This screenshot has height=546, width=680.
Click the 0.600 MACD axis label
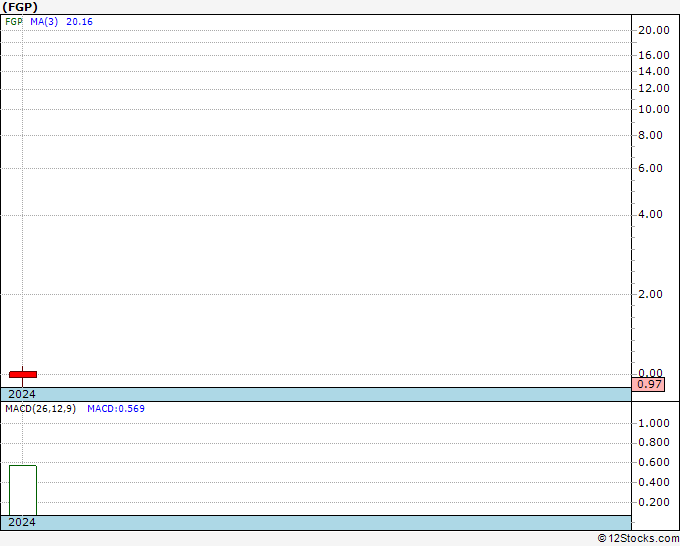click(x=654, y=463)
